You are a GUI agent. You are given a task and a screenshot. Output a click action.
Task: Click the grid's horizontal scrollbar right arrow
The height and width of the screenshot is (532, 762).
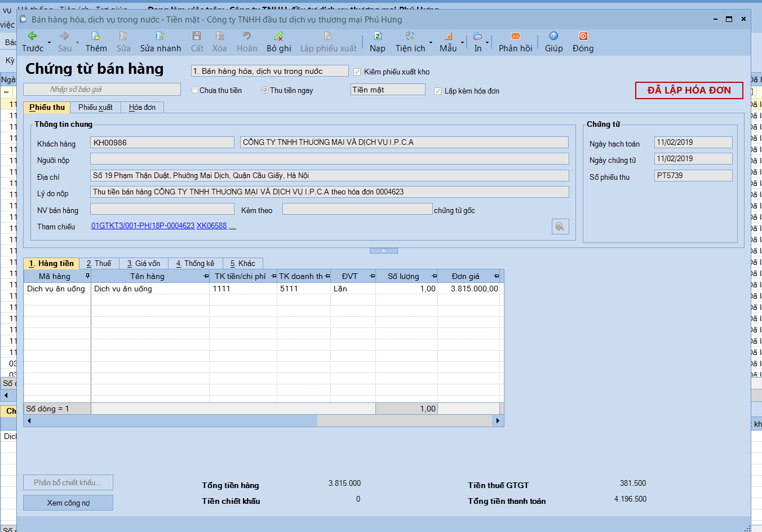pos(498,420)
